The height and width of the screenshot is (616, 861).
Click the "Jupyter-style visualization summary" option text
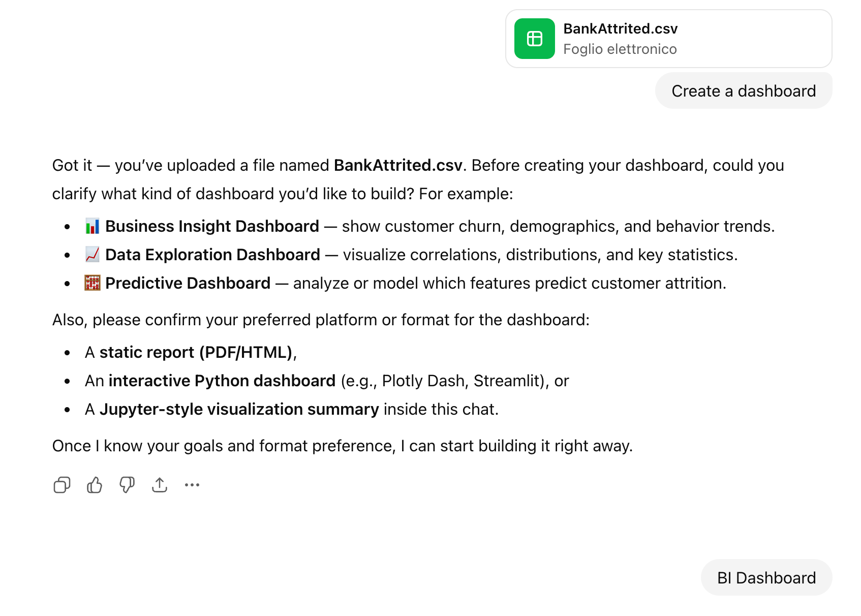[x=239, y=409]
